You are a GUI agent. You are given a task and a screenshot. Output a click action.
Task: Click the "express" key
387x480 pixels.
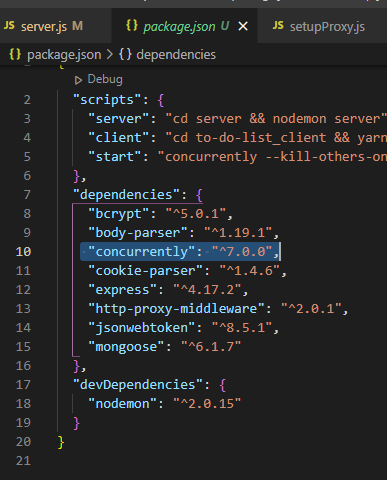click(x=122, y=290)
